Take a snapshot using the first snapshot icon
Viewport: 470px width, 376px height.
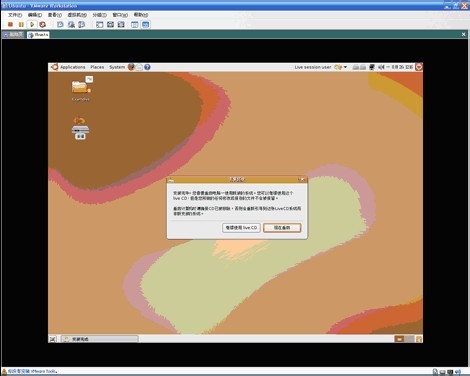[x=60, y=24]
